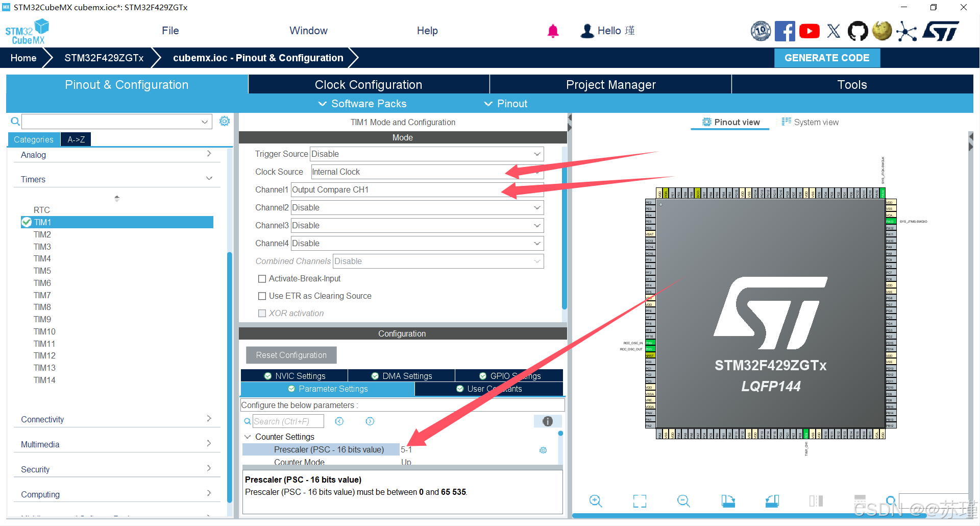
Task: Open the Channel4 dropdown
Action: [417, 244]
